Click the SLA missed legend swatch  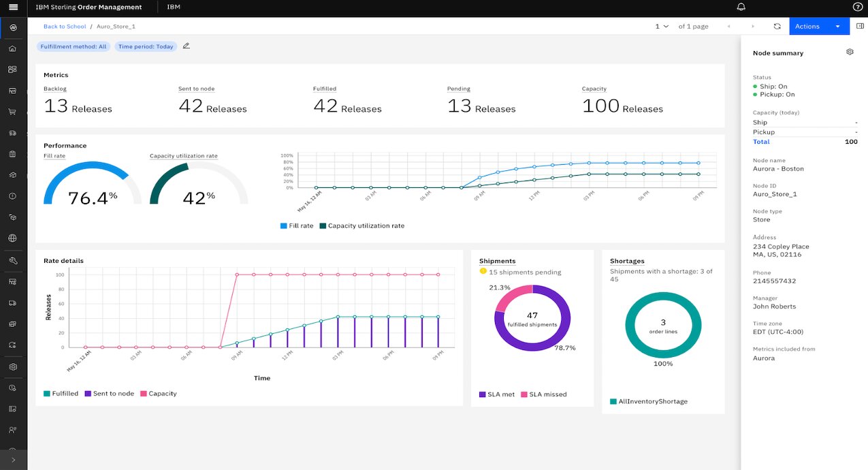coord(524,394)
